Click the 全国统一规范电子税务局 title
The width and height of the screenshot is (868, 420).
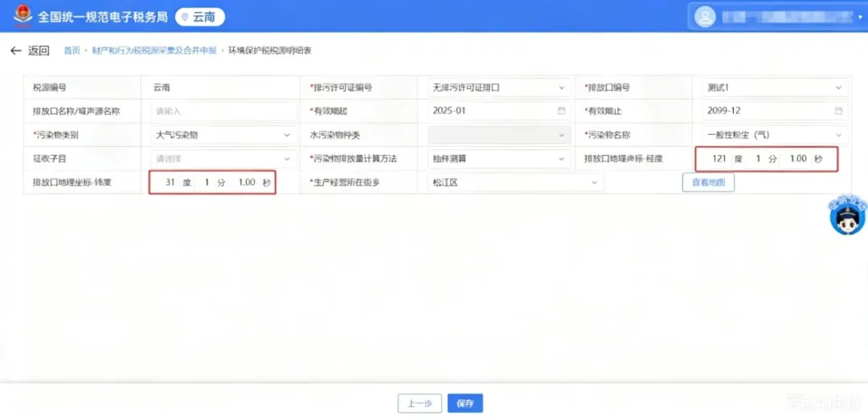[x=102, y=17]
